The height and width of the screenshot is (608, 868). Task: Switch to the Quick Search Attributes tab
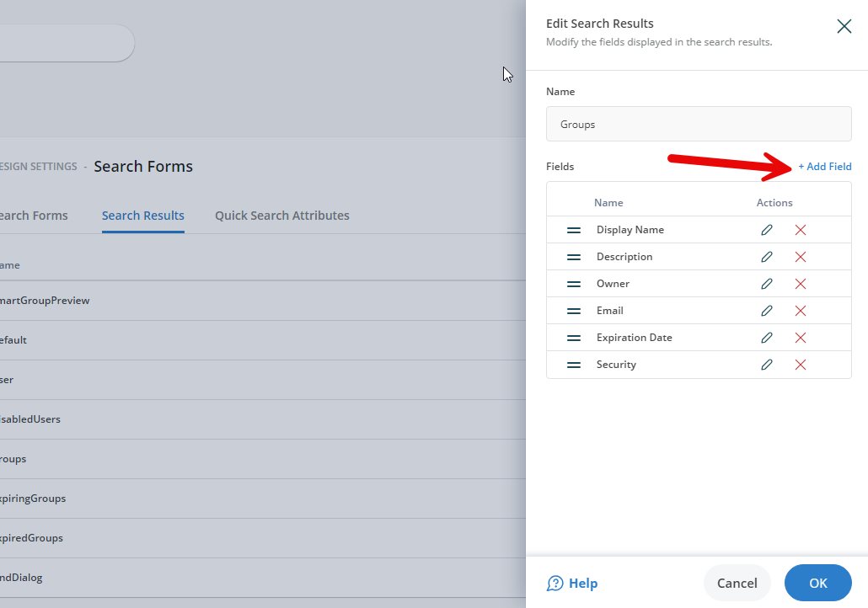click(x=281, y=215)
